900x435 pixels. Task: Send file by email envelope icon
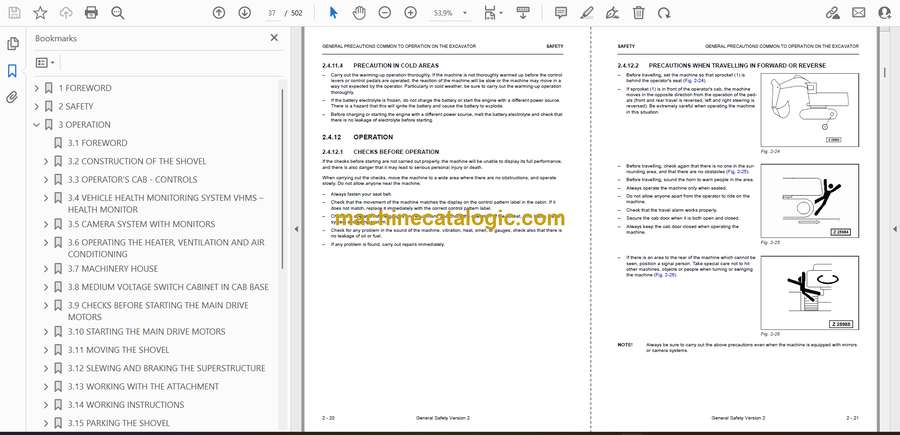coord(859,13)
